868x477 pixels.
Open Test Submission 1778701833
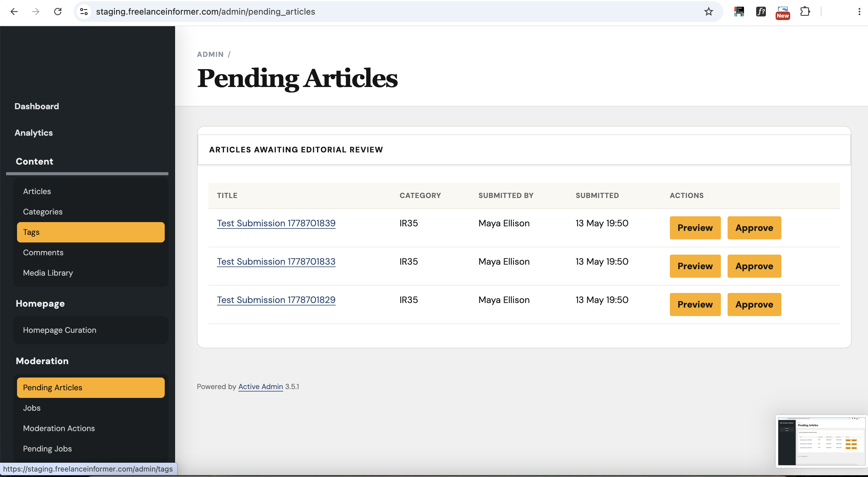click(x=276, y=261)
